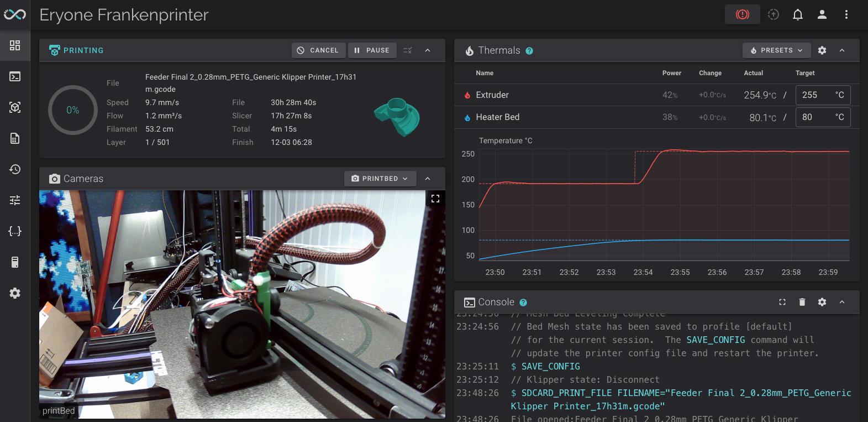The width and height of the screenshot is (868, 422).
Task: Pause the current print
Action: (372, 50)
